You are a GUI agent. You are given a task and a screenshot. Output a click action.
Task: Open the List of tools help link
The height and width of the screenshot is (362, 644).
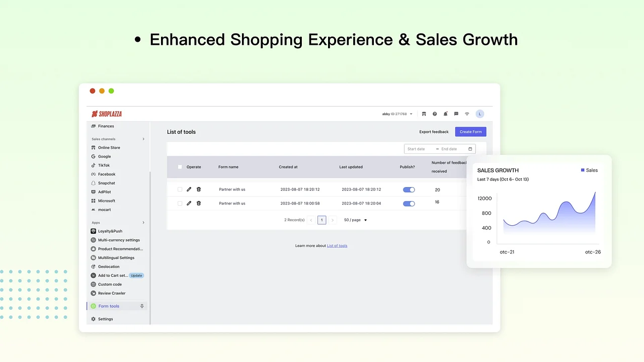coord(337,246)
